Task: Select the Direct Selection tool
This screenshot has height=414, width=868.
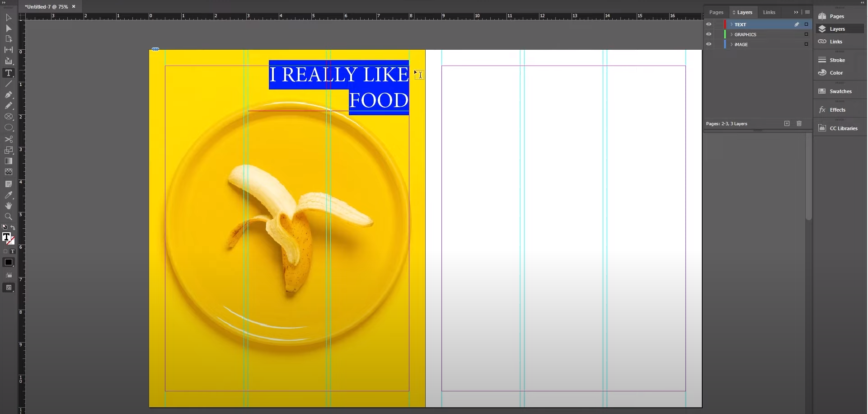Action: tap(8, 28)
